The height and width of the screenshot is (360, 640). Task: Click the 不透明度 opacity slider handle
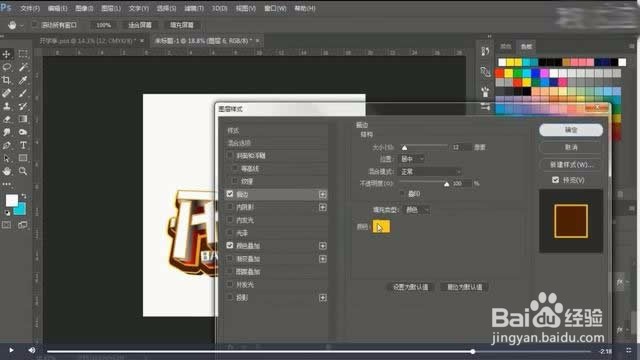point(447,184)
